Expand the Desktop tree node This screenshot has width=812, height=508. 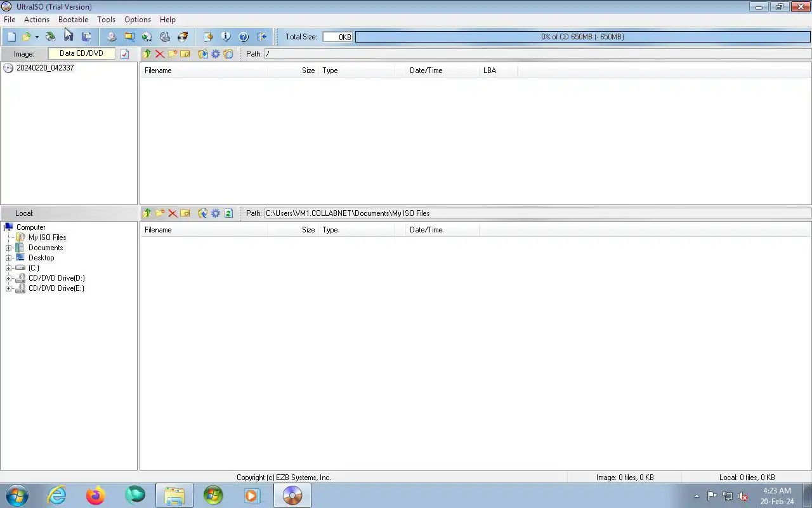[x=9, y=258]
